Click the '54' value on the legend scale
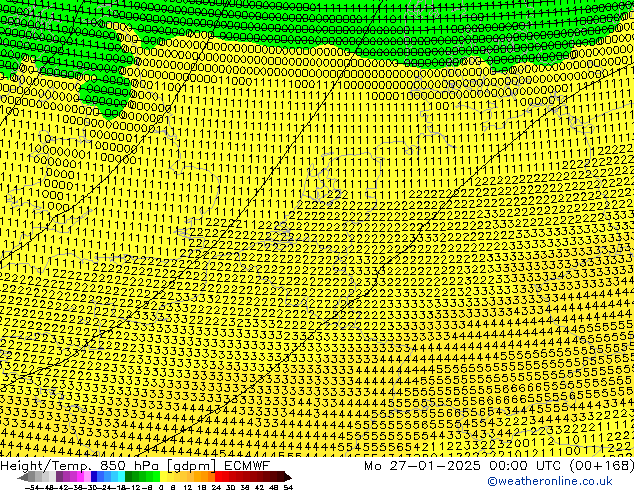 click(288, 488)
